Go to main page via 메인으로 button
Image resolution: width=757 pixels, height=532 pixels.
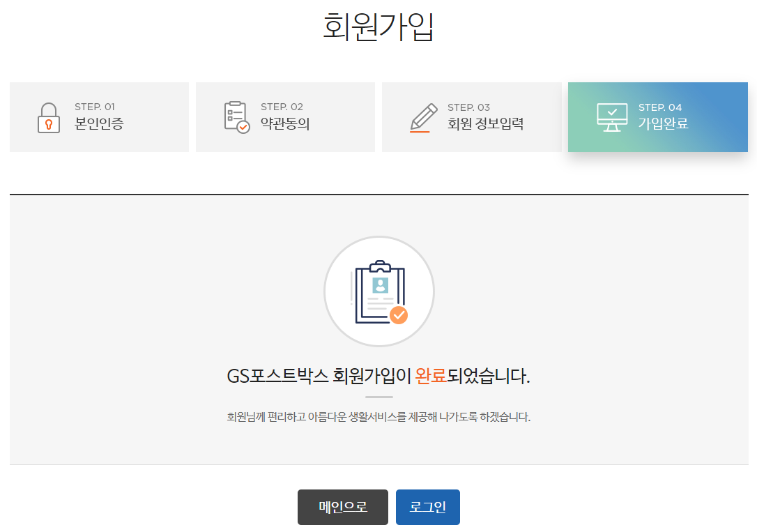pos(343,507)
